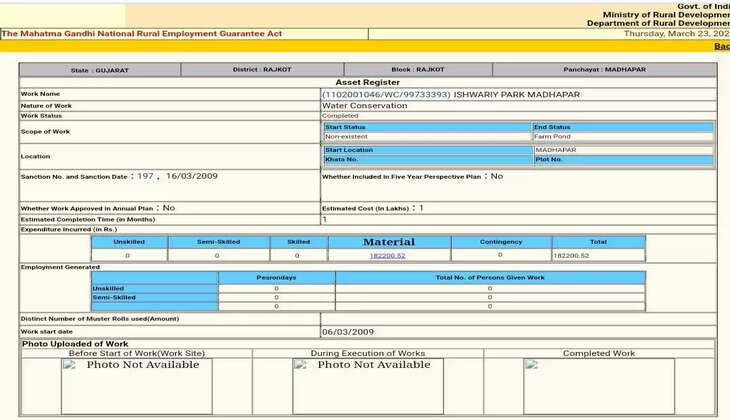Click the work start date value 06/03/2009

coord(347,331)
